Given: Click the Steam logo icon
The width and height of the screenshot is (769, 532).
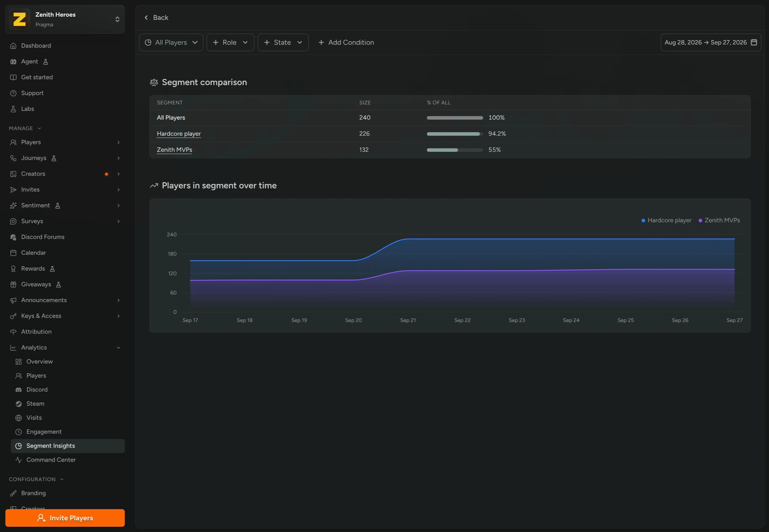Looking at the screenshot, I should pyautogui.click(x=19, y=404).
